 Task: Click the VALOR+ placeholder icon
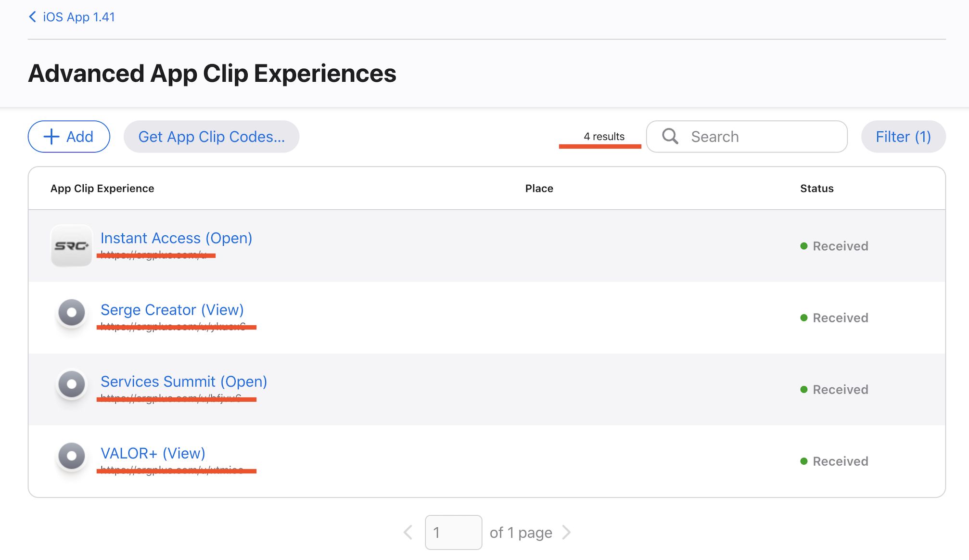pos(72,456)
